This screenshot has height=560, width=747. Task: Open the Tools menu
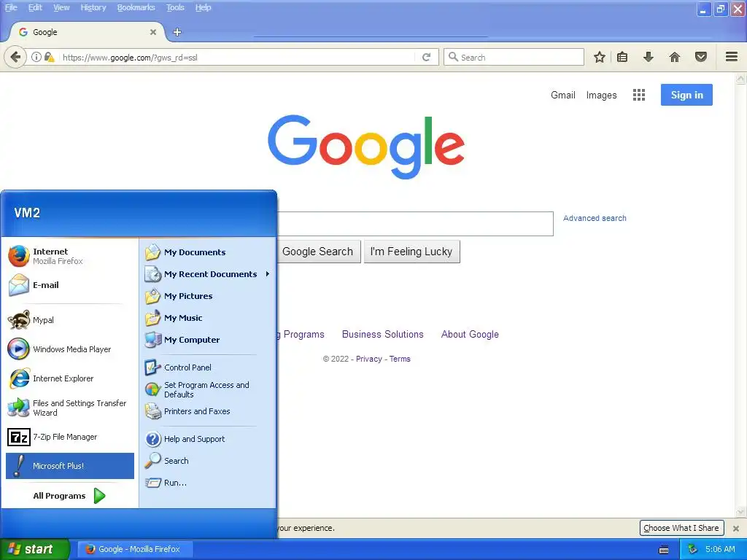(175, 7)
